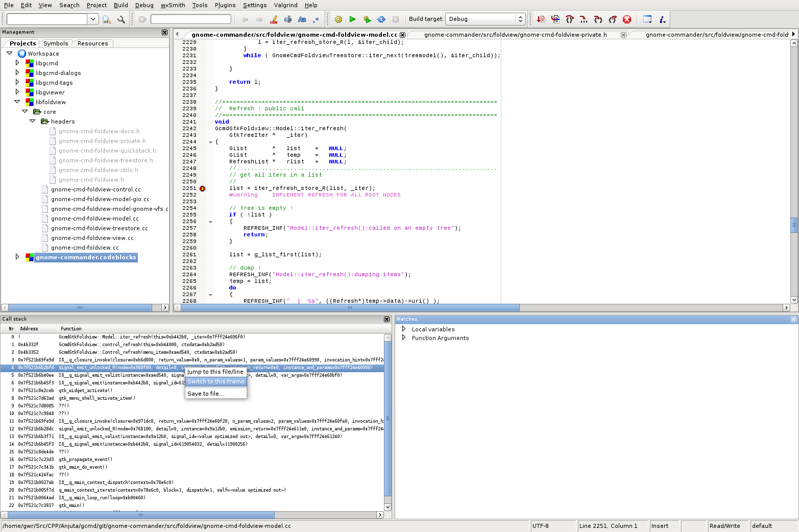Switch to the Symbols tab

pyautogui.click(x=56, y=43)
